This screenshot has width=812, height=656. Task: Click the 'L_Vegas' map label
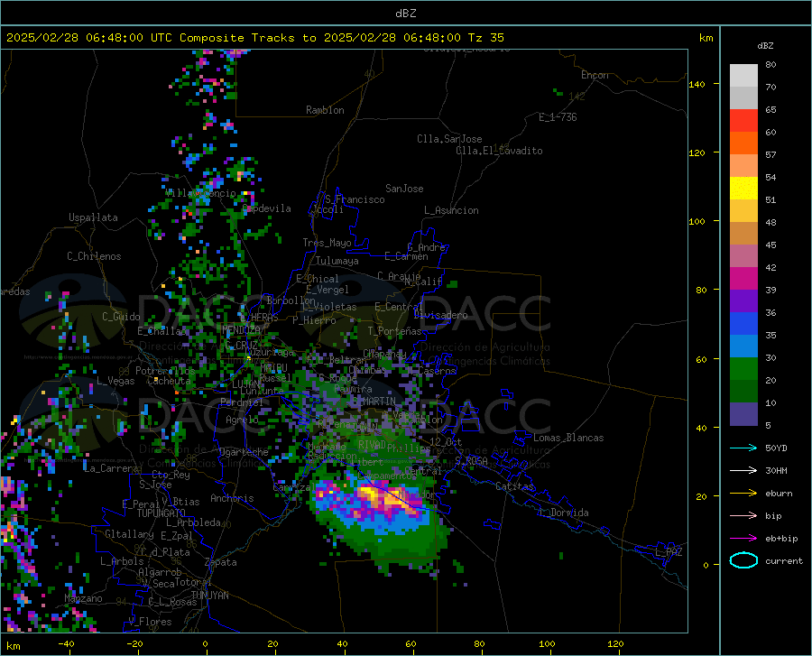pos(115,381)
